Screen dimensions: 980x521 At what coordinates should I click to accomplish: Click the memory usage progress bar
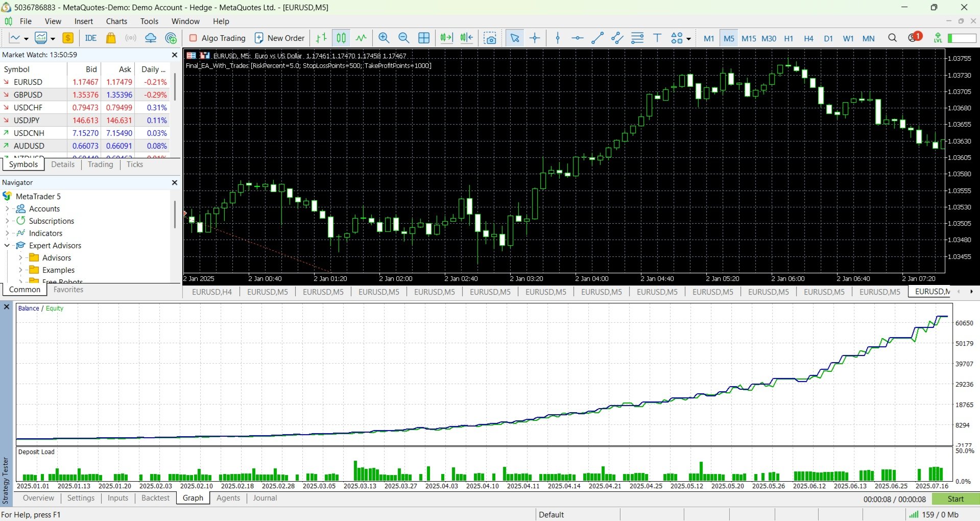click(x=962, y=38)
